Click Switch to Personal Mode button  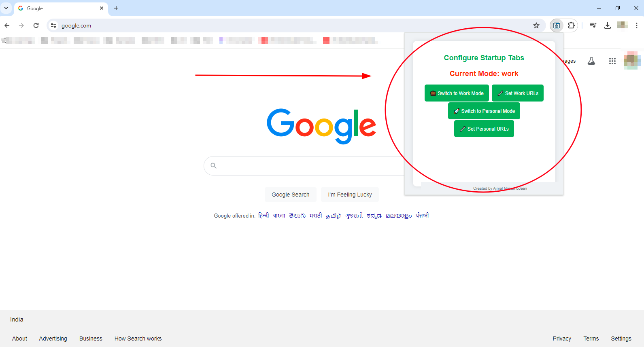tap(484, 111)
